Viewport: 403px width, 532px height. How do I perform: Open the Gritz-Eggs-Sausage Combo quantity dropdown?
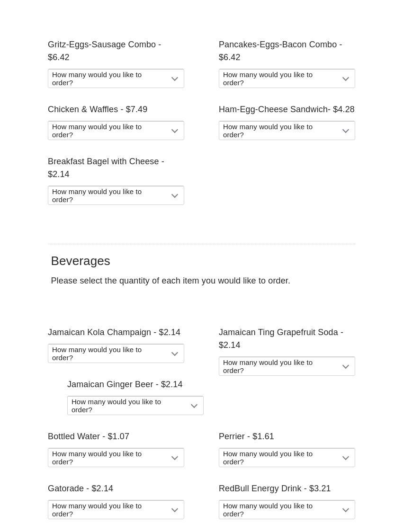[x=116, y=79]
